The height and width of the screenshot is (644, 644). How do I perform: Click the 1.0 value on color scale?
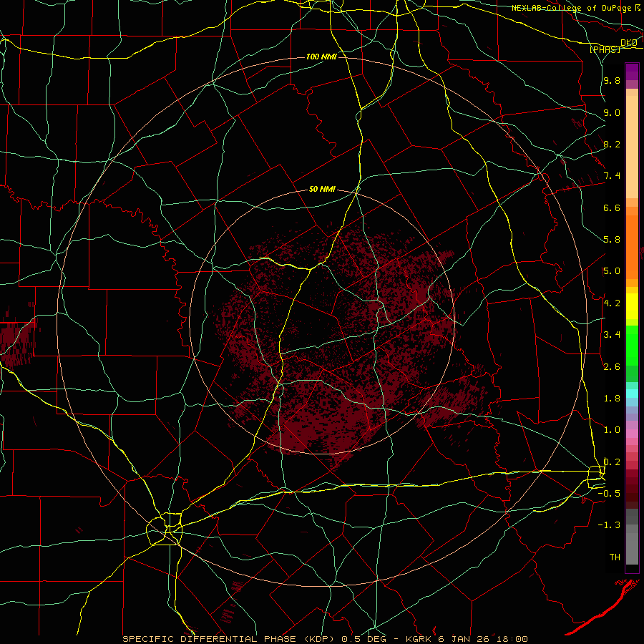point(612,430)
